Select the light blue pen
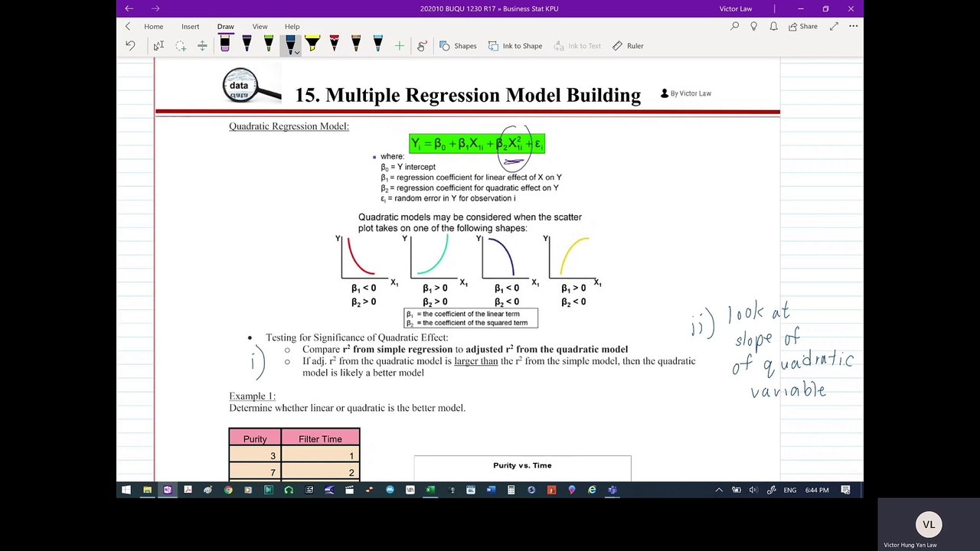 tap(377, 45)
